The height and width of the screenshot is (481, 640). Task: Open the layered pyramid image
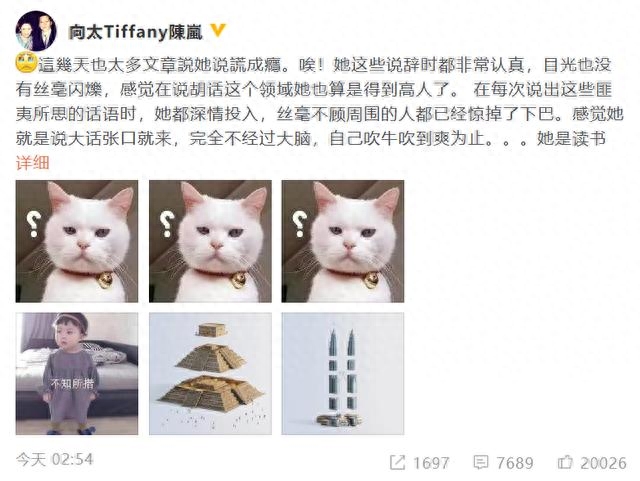point(210,374)
